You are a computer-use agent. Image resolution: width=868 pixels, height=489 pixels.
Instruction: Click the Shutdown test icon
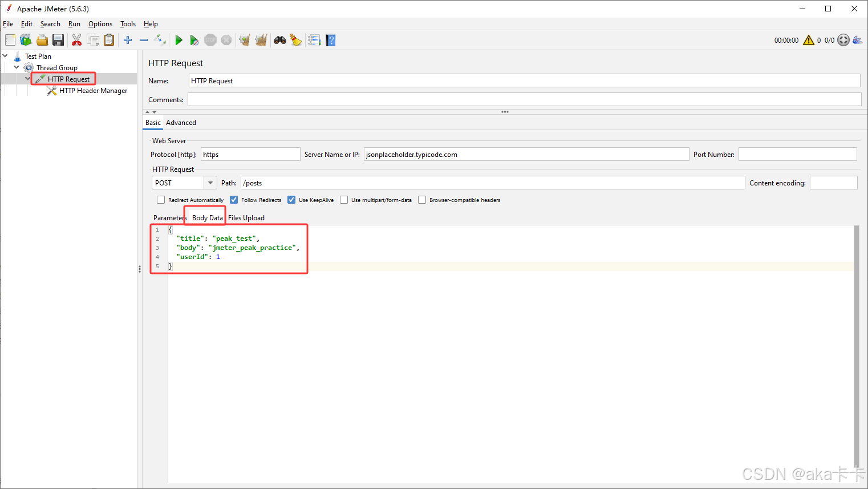pyautogui.click(x=226, y=40)
